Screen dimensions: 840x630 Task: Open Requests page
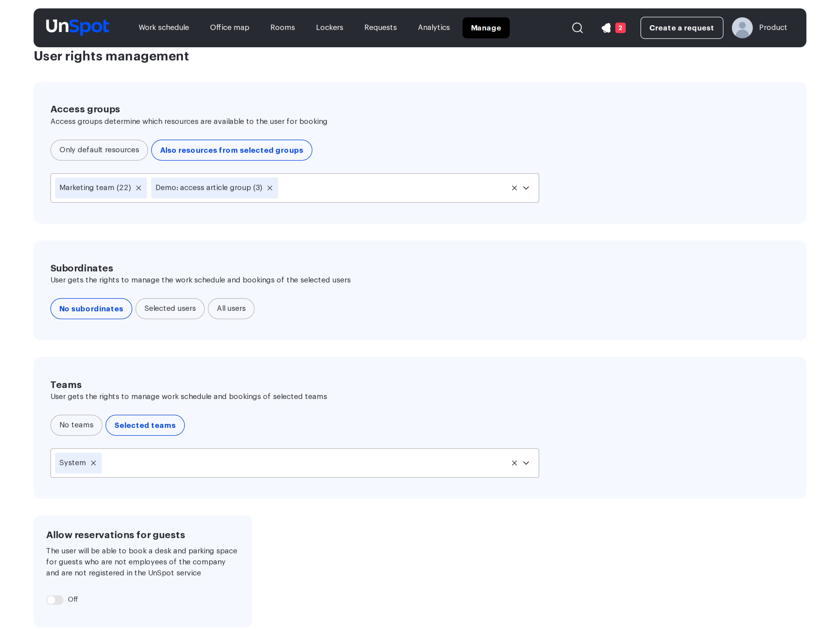pyautogui.click(x=381, y=27)
